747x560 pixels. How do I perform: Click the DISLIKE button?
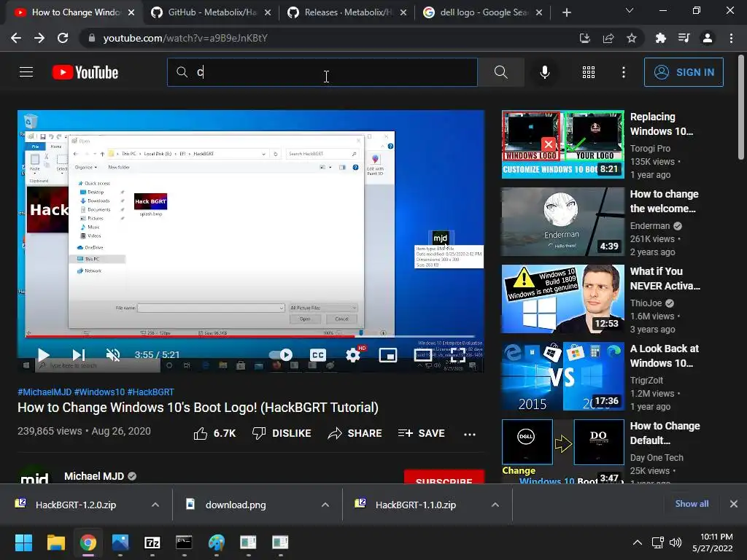pyautogui.click(x=282, y=433)
